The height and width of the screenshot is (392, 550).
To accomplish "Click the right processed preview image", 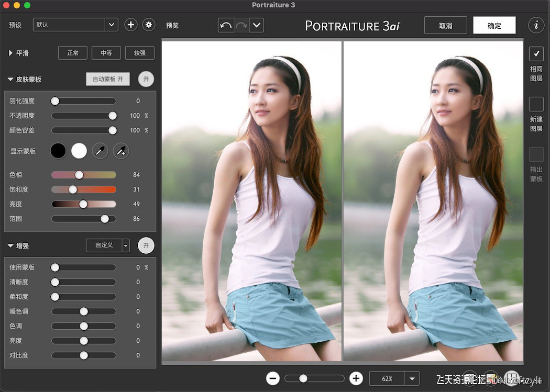I will tap(433, 201).
